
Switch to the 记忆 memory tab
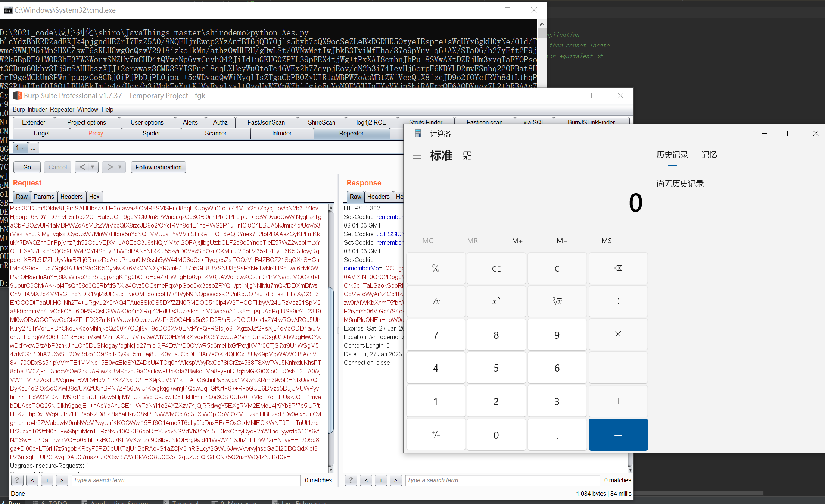709,155
